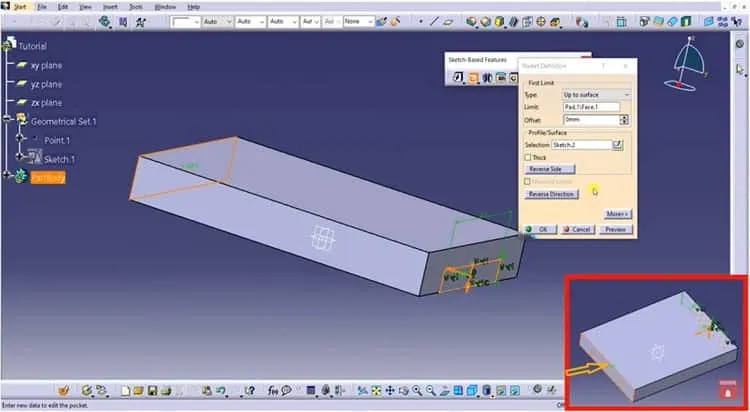Open the View menu

(x=86, y=7)
